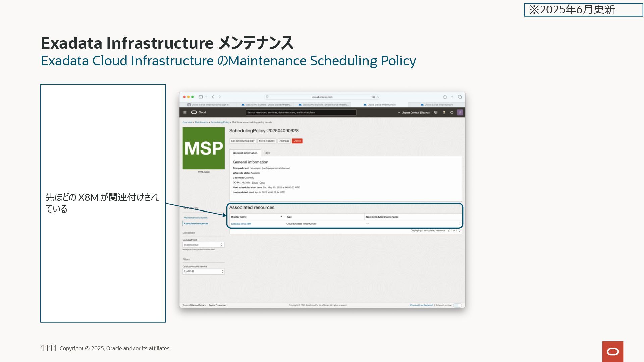The width and height of the screenshot is (644, 362).
Task: Click the Safari share icon
Action: tap(445, 97)
